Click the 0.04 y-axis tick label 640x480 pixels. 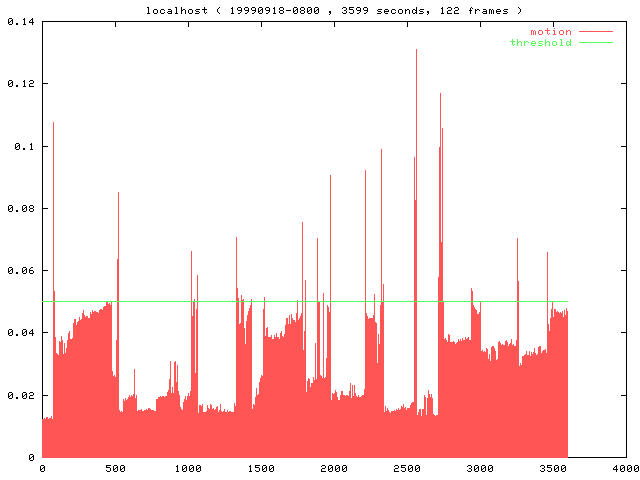click(x=20, y=332)
